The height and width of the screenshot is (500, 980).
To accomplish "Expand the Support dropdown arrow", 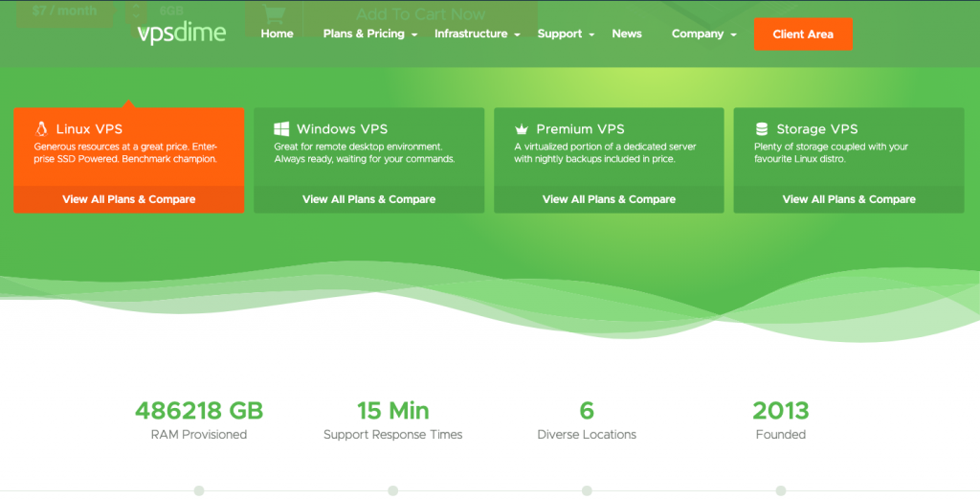I will (591, 35).
